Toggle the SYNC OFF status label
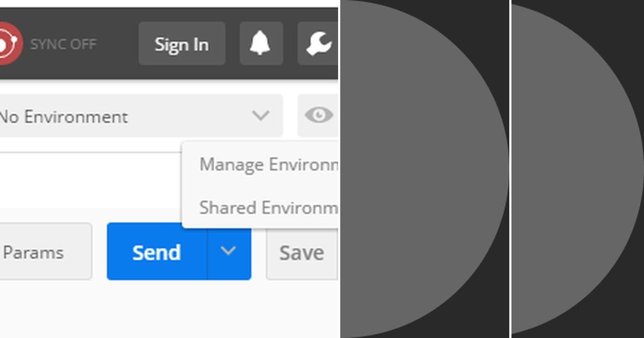The width and height of the screenshot is (644, 338). pyautogui.click(x=63, y=44)
